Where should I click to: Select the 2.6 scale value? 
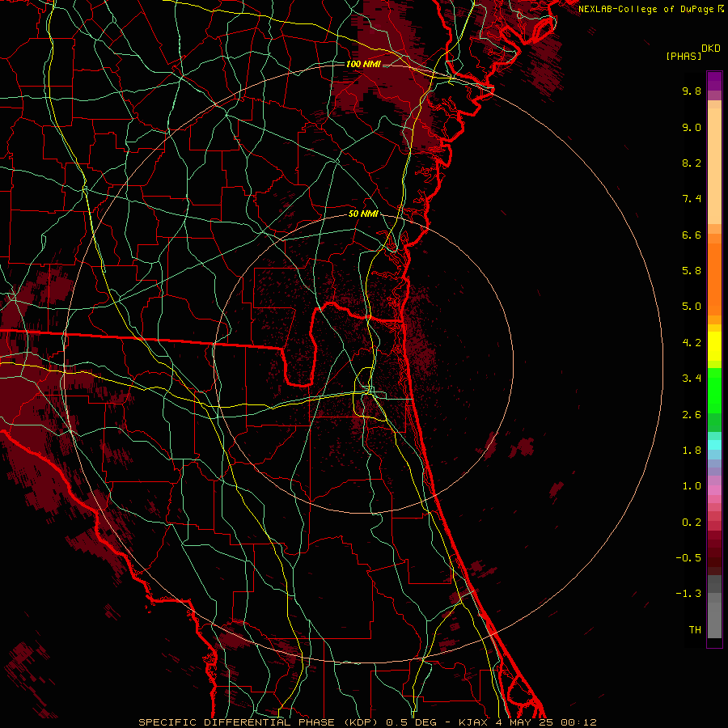pyautogui.click(x=692, y=415)
